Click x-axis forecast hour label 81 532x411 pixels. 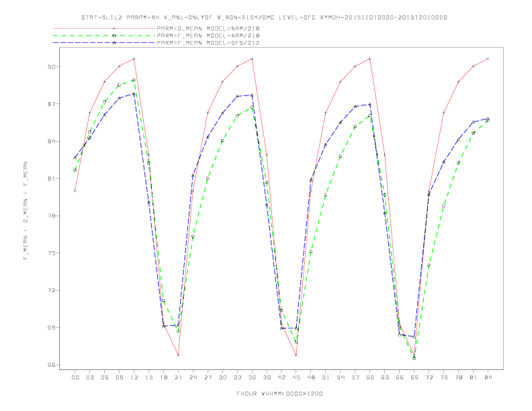point(474,377)
